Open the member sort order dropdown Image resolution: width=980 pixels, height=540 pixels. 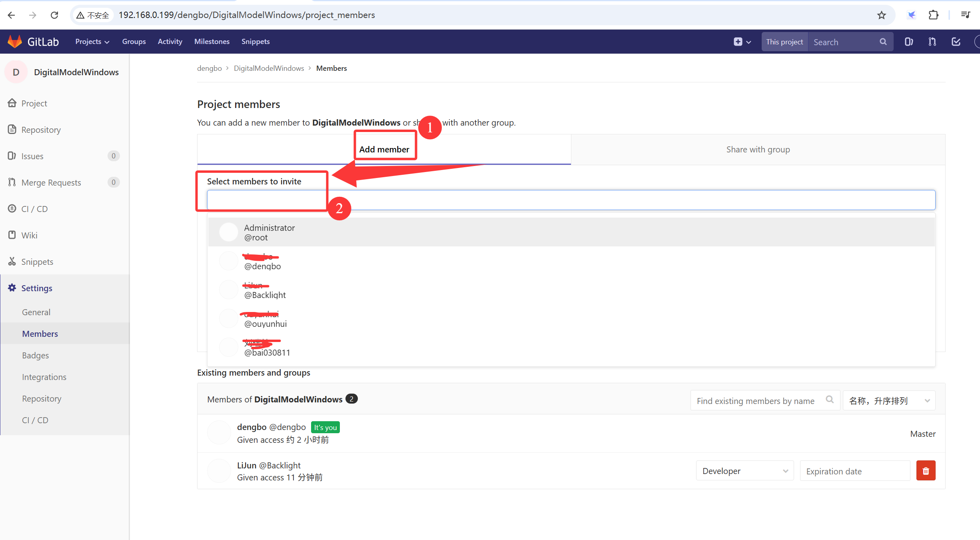point(889,400)
